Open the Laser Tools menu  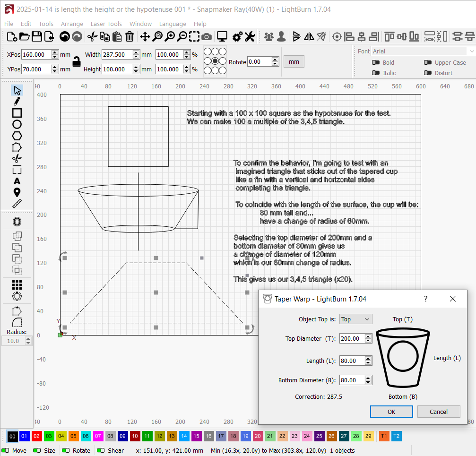pos(106,24)
